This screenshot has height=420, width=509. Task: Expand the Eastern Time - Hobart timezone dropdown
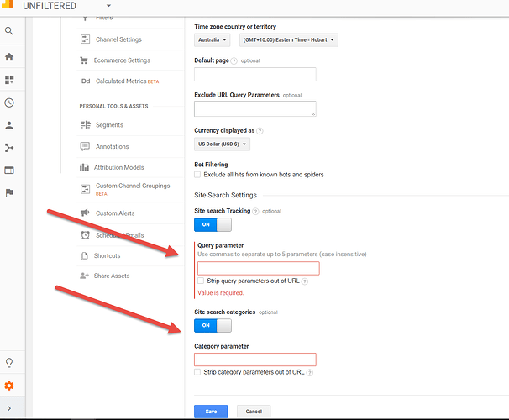[288, 40]
